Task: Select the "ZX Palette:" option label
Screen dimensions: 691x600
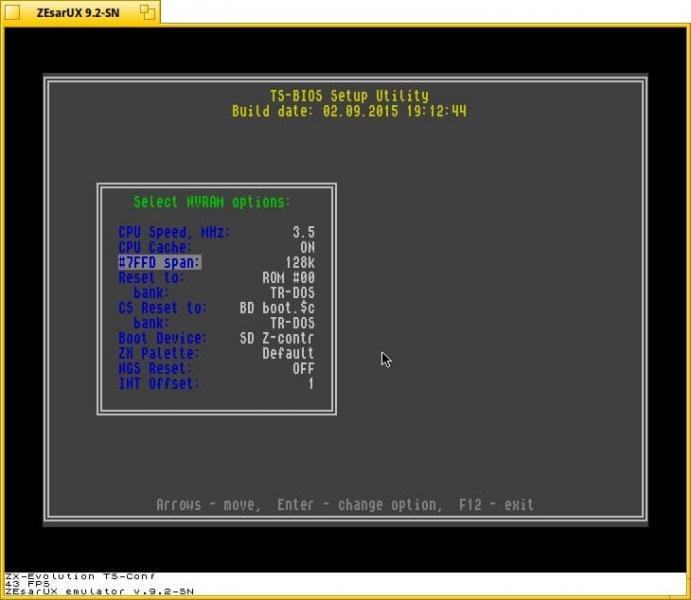Action: [159, 353]
